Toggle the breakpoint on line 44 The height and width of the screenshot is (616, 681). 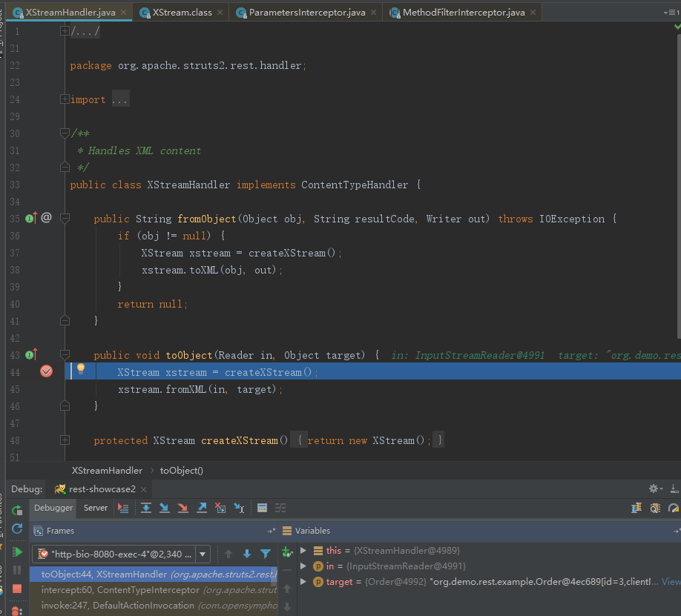click(47, 371)
